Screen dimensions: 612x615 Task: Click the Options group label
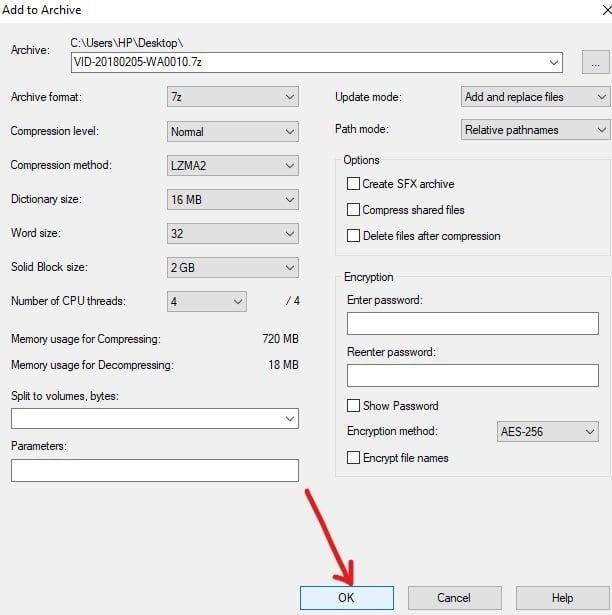pos(361,160)
